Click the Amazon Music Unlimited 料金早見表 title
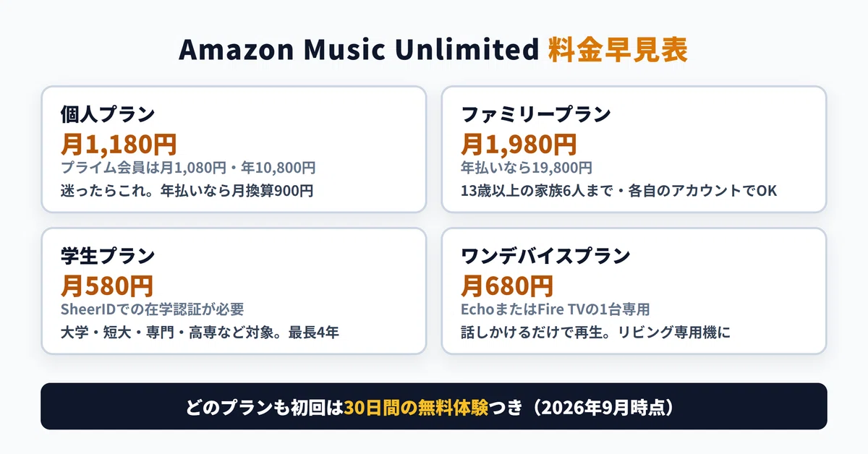Screen dimensions: 868x454 click(x=433, y=51)
